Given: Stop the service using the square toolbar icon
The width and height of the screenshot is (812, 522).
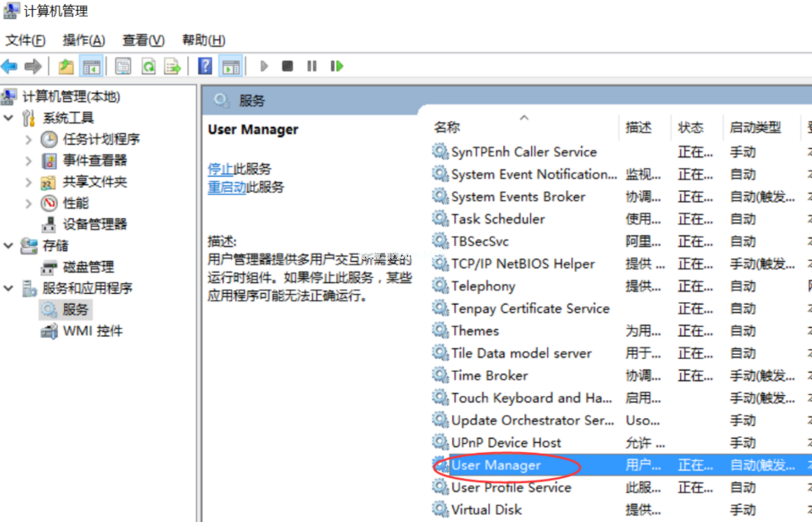Looking at the screenshot, I should pyautogui.click(x=287, y=66).
